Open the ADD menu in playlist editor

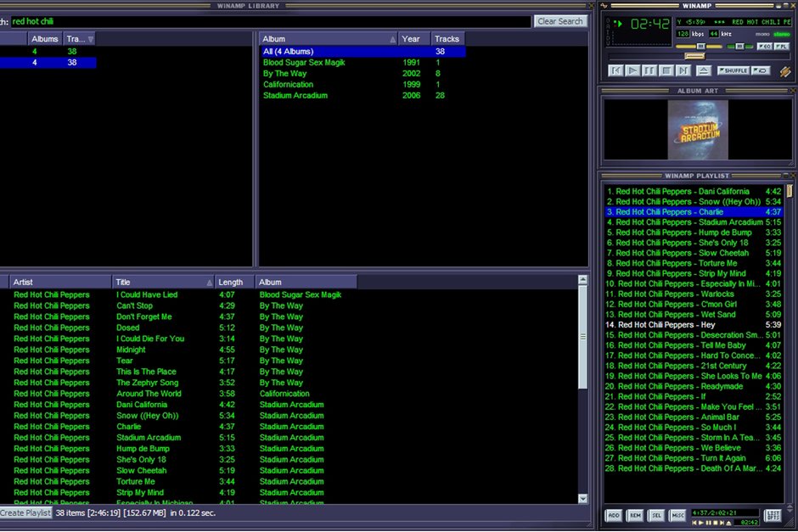point(614,515)
